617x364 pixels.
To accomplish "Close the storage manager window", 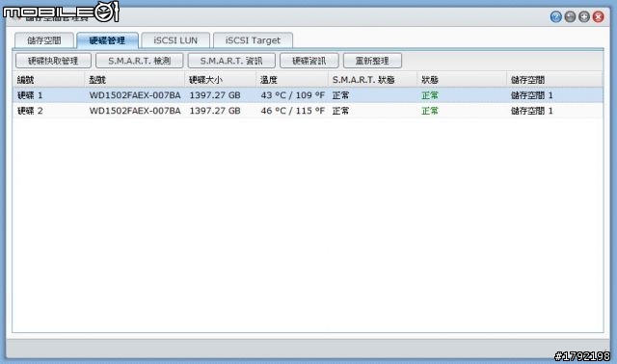I will point(598,16).
